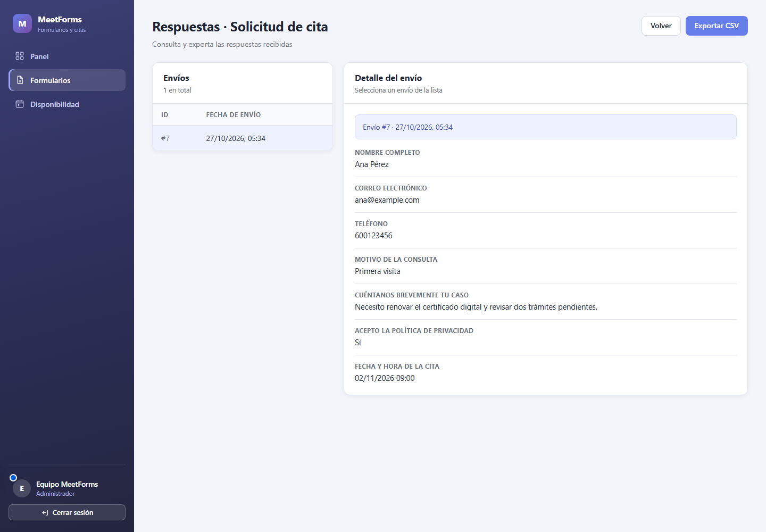Click the logout arrow icon
The image size is (766, 532).
click(45, 513)
